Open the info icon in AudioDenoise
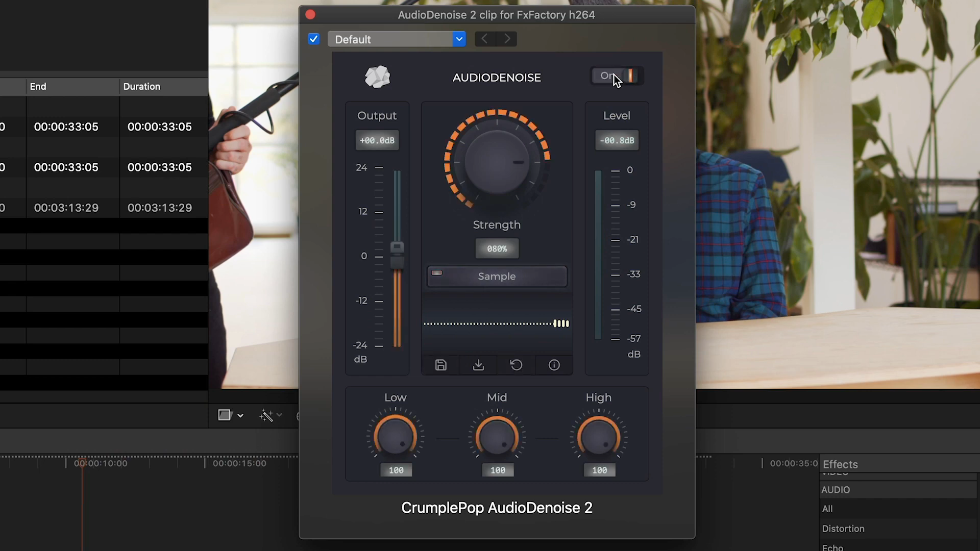 tap(554, 365)
